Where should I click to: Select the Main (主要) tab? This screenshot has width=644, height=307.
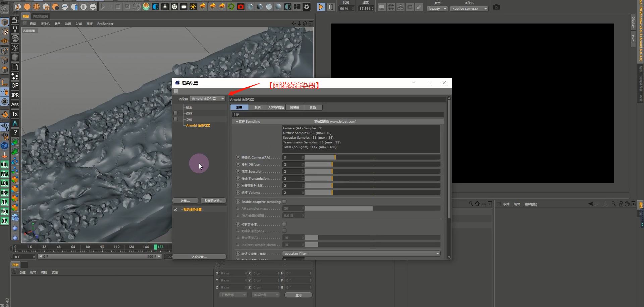[x=239, y=107]
